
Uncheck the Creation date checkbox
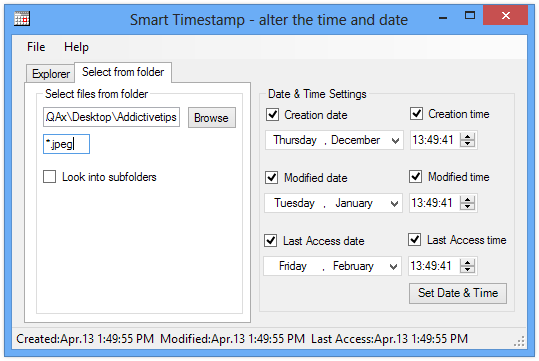(x=273, y=114)
